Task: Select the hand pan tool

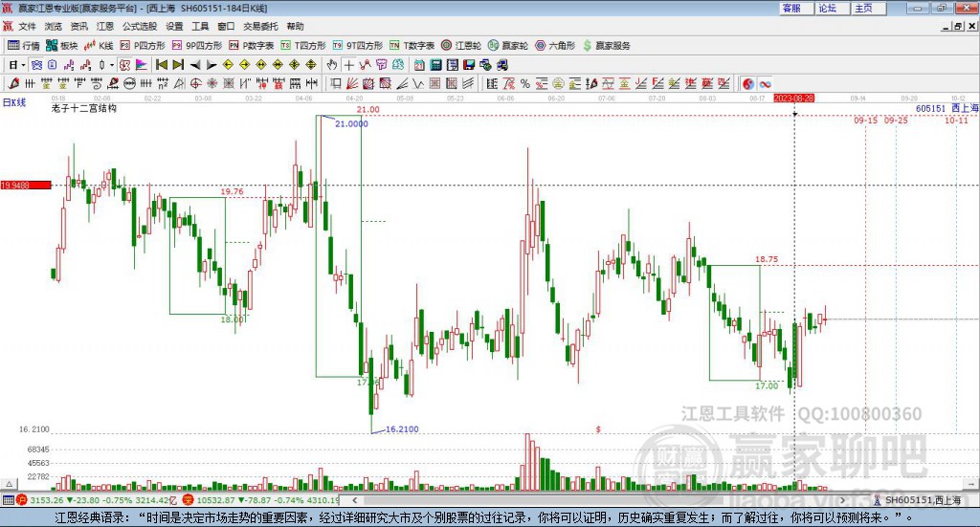Action: pos(332,65)
